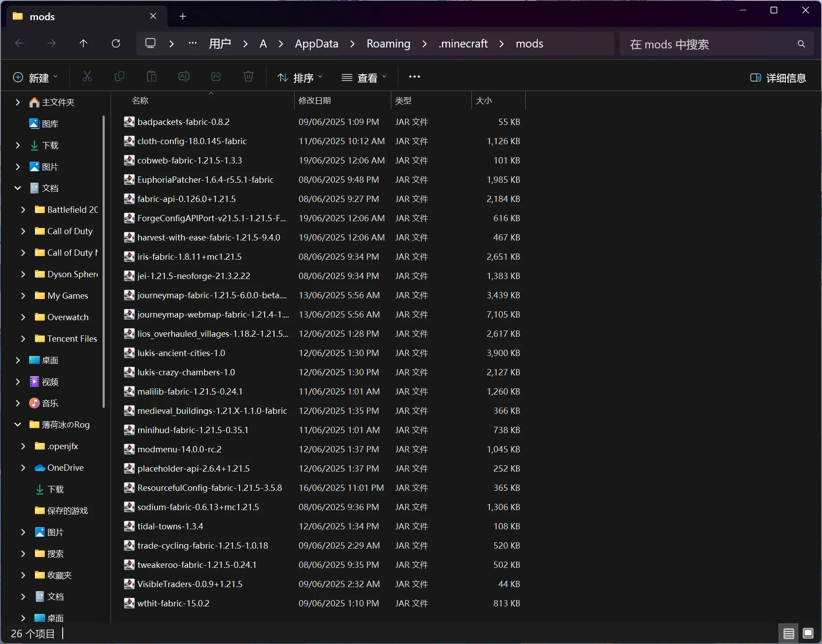Screen dimensions: 822x644
Task: Open the 排序 sort dropdown
Action: coord(300,78)
